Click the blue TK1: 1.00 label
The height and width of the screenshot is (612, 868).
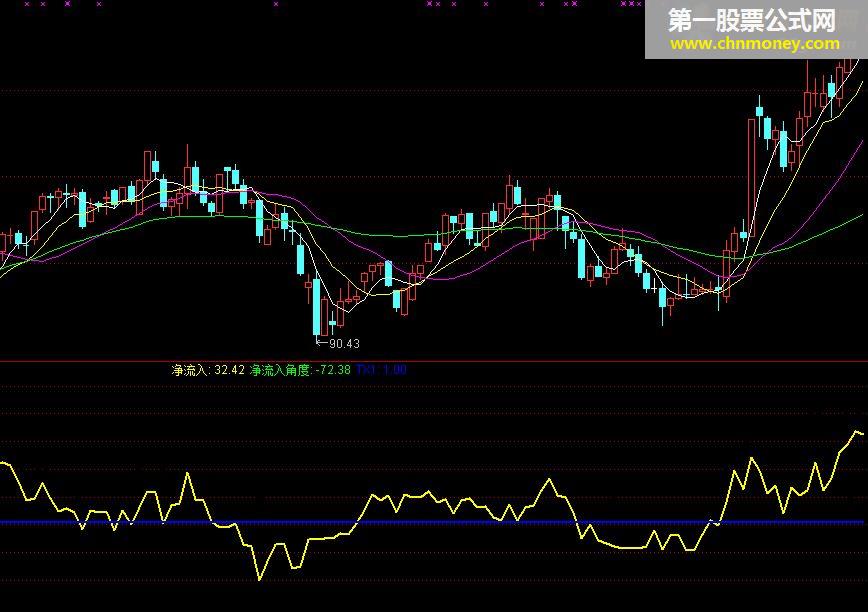(381, 370)
